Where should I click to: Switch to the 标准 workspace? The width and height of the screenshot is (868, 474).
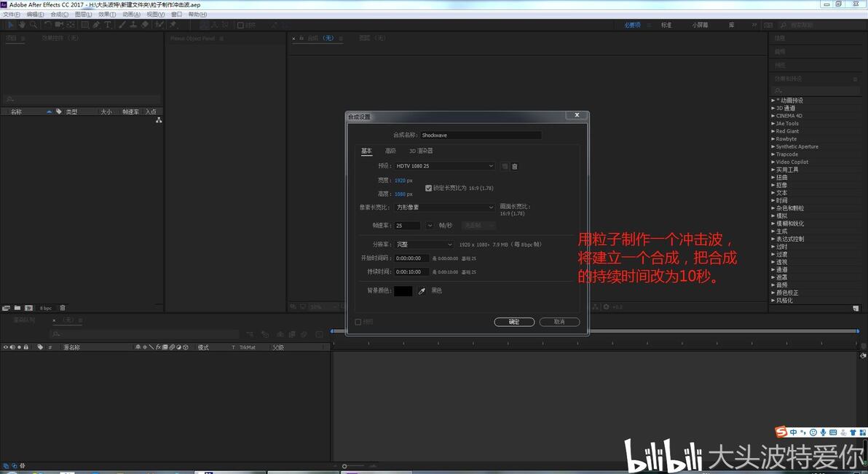[666, 25]
